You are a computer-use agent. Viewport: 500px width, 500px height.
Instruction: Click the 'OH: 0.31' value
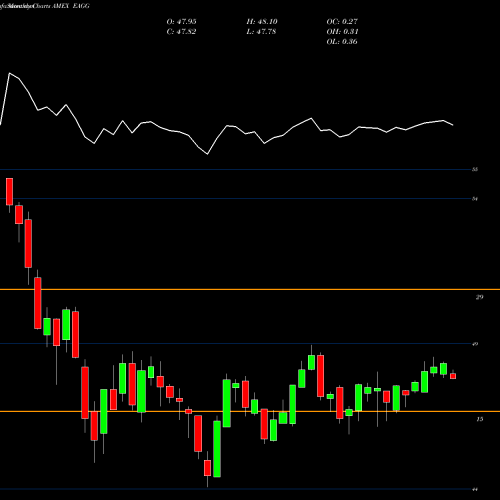[342, 32]
